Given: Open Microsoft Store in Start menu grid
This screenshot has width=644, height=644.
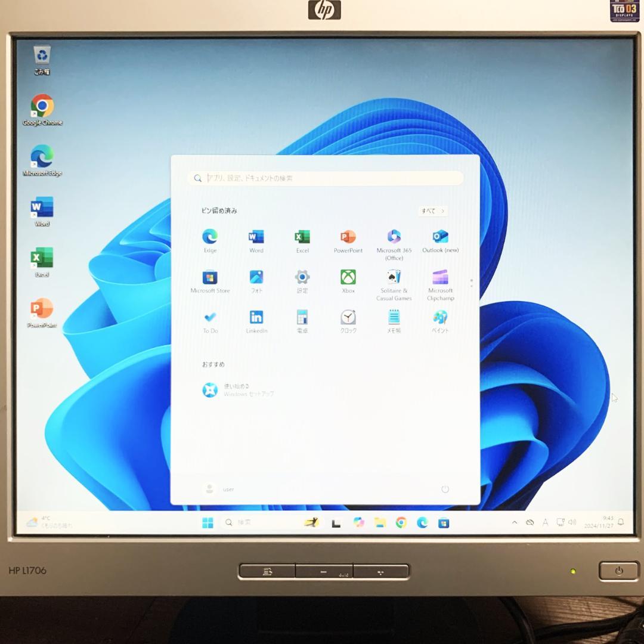Looking at the screenshot, I should pyautogui.click(x=210, y=281).
